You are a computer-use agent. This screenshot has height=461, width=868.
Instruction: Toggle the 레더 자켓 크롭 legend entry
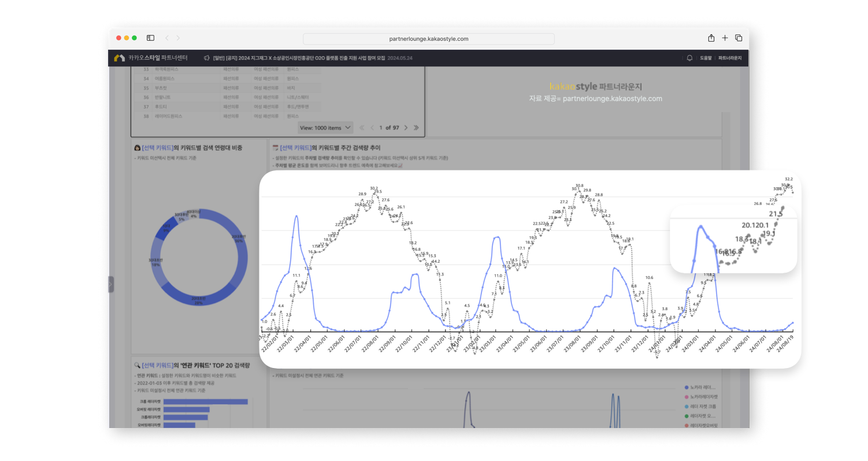701,407
